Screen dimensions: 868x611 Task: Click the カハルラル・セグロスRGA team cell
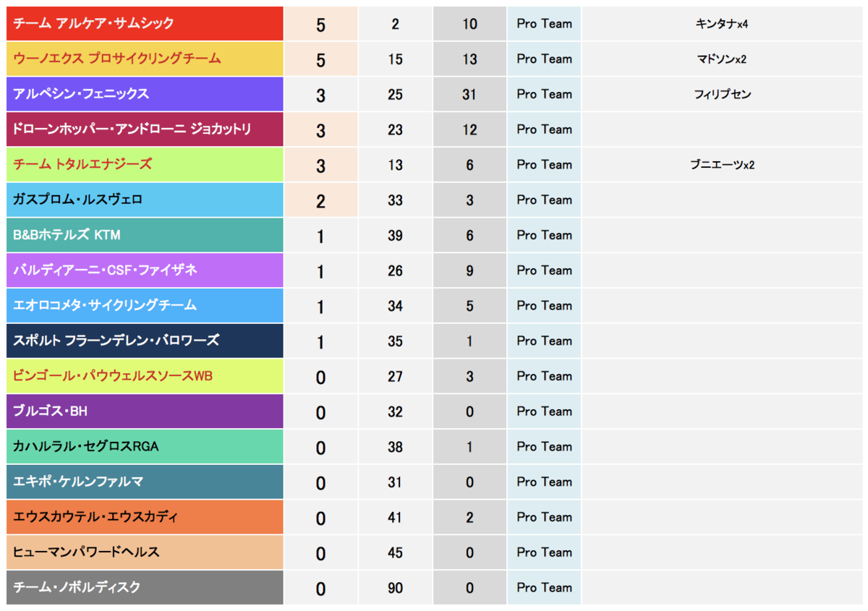tap(145, 447)
